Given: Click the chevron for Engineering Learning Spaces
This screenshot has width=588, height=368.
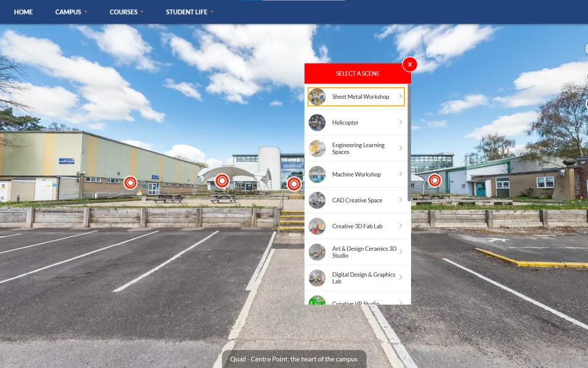Looking at the screenshot, I should click(x=401, y=148).
